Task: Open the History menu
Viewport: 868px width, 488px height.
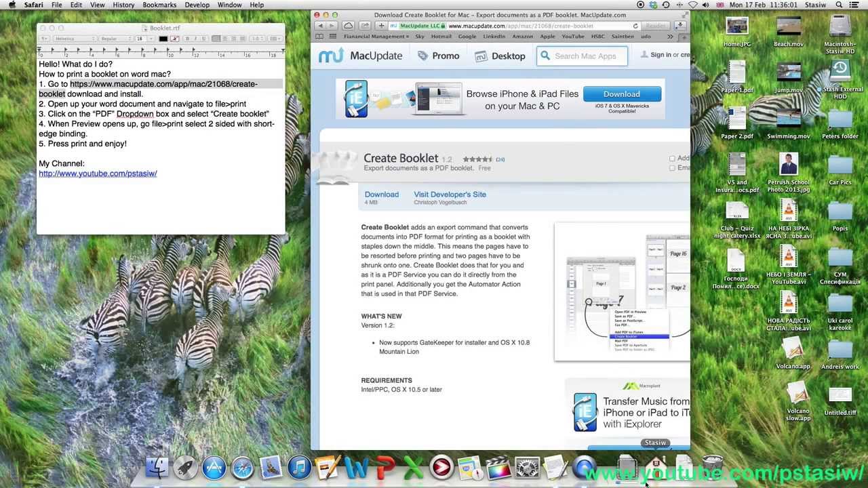Action: tap(123, 5)
